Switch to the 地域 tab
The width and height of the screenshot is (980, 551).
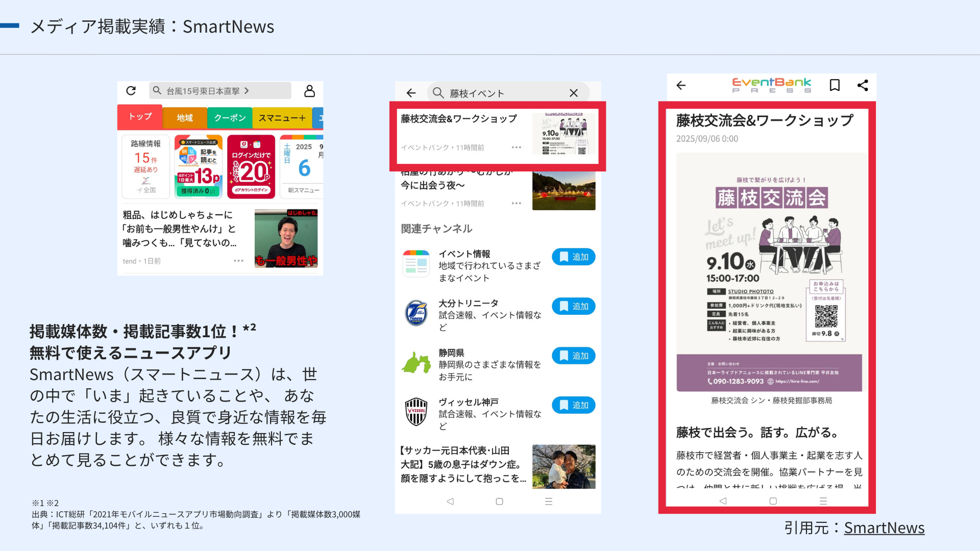click(185, 118)
